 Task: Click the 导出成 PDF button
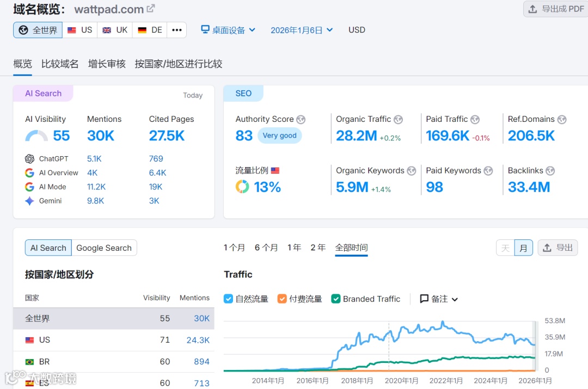556,9
